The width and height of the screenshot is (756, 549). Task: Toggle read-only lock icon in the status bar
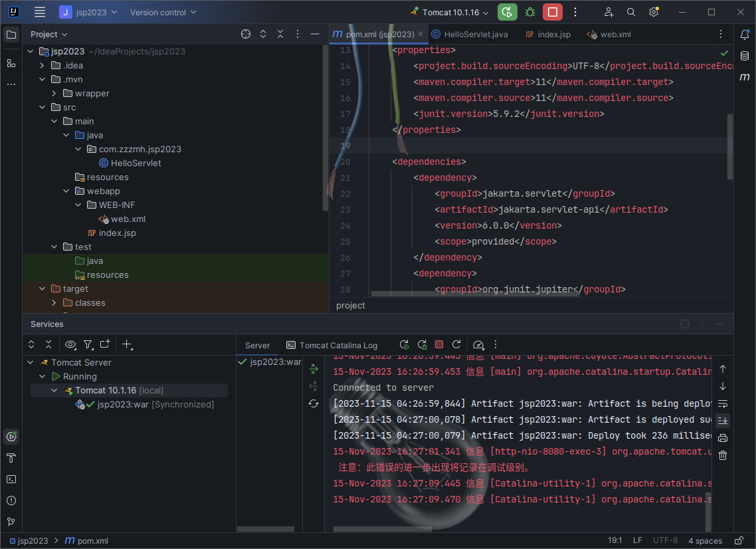739,540
